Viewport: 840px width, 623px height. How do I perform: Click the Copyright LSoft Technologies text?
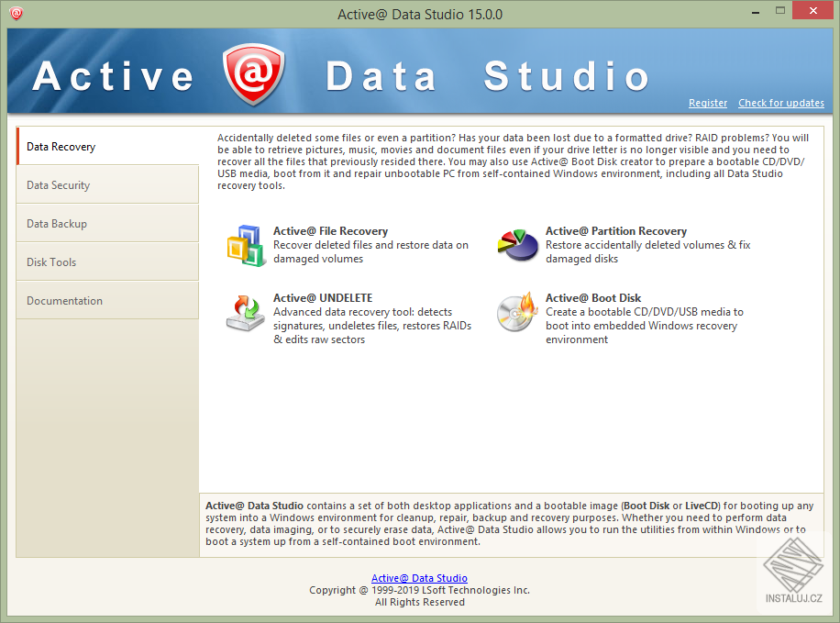pyautogui.click(x=419, y=590)
